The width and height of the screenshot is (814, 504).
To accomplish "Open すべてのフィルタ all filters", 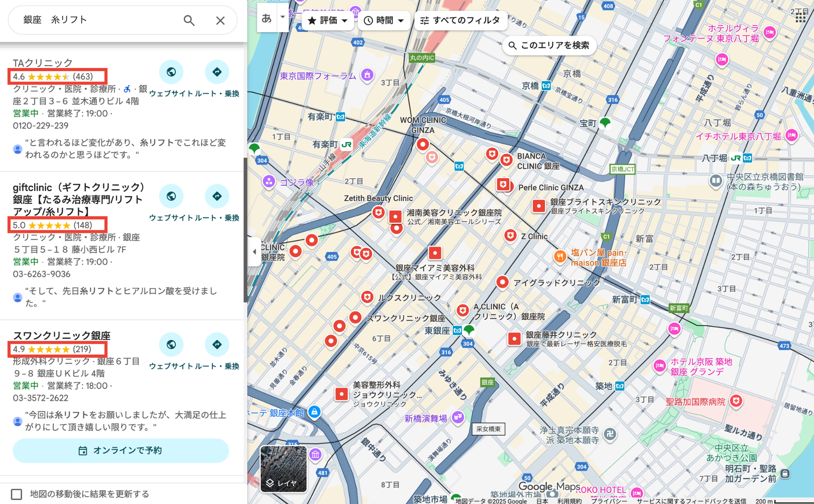I will coord(460,20).
